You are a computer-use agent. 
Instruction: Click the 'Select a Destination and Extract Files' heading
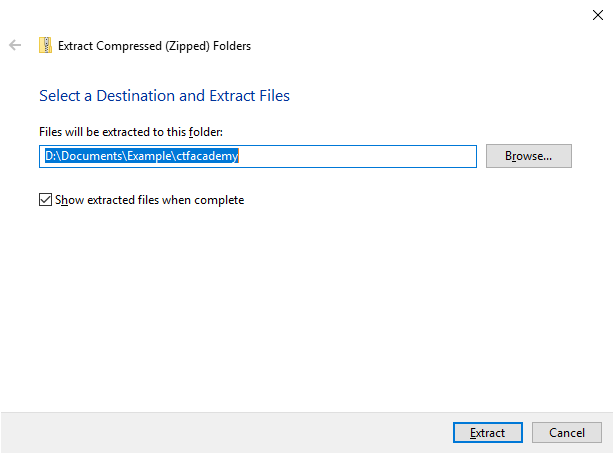[x=164, y=96]
